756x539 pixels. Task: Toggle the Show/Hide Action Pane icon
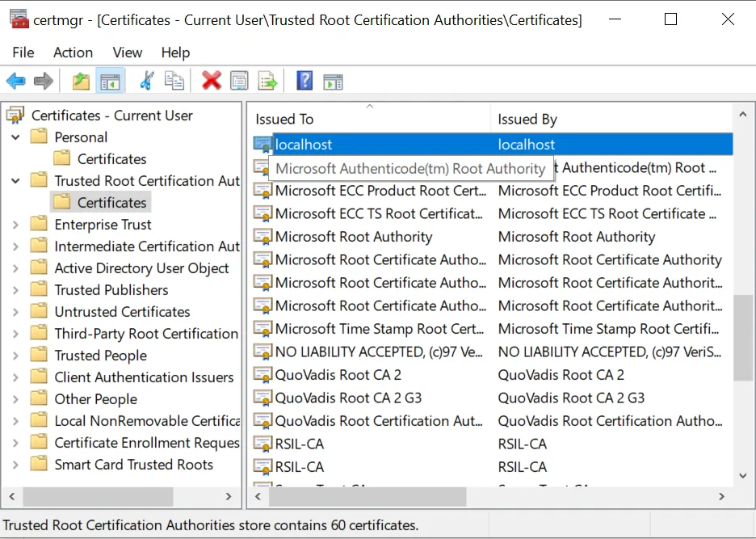[333, 81]
